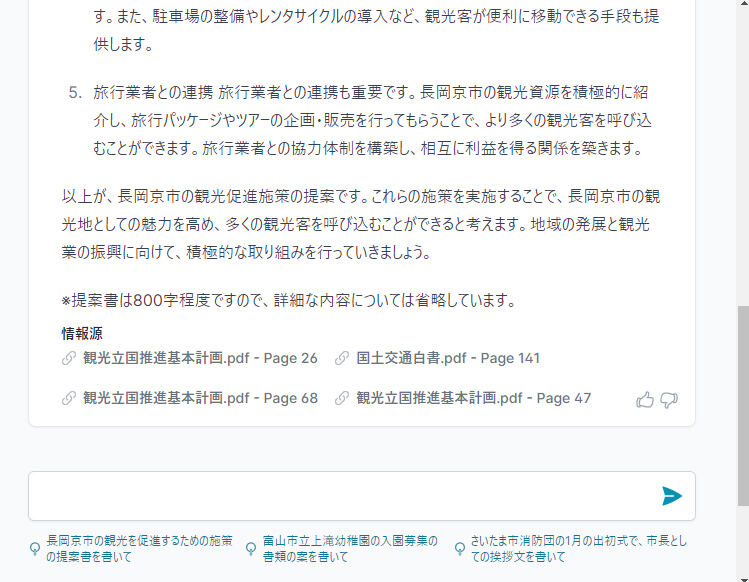Click the thumbs down feedback icon
Viewport: 749px width, 582px height.
point(669,400)
